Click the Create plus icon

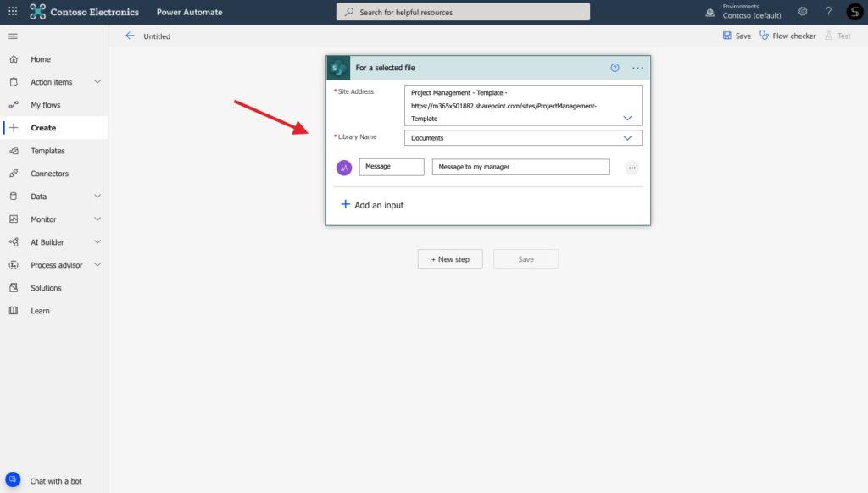click(14, 128)
